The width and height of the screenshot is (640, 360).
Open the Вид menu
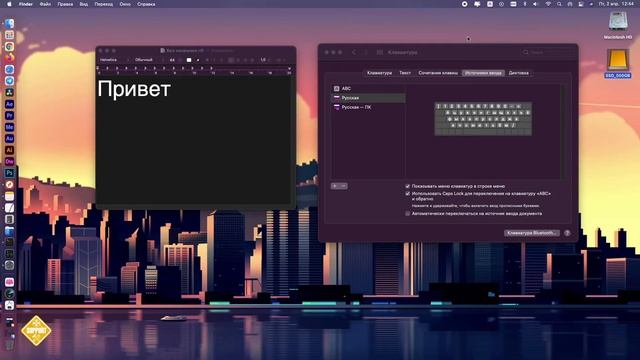[84, 4]
